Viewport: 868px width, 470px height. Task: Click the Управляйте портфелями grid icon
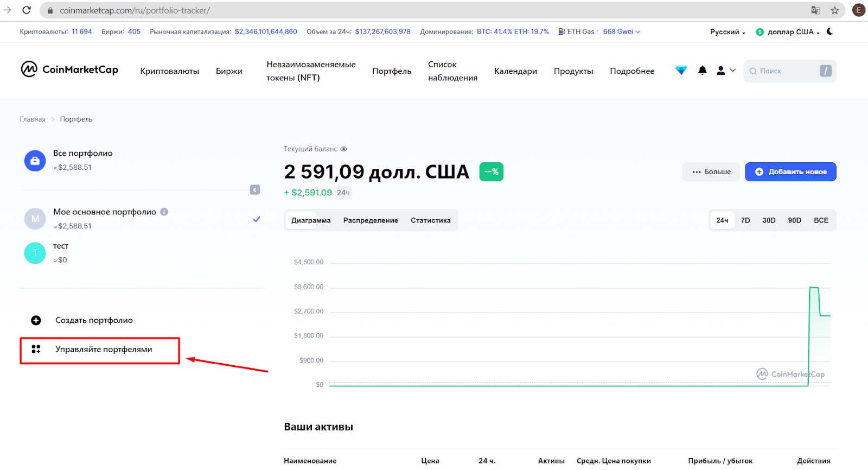click(x=36, y=349)
